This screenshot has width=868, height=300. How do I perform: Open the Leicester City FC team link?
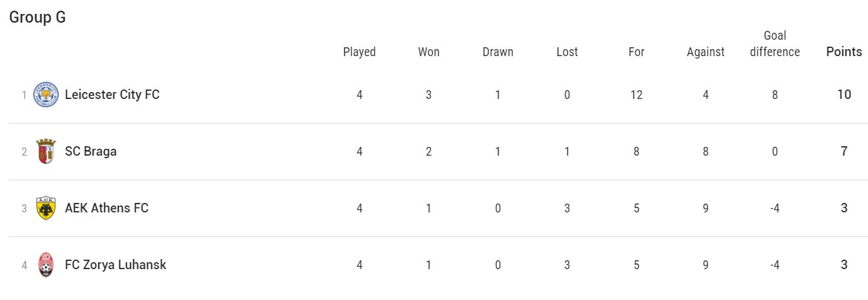112,95
